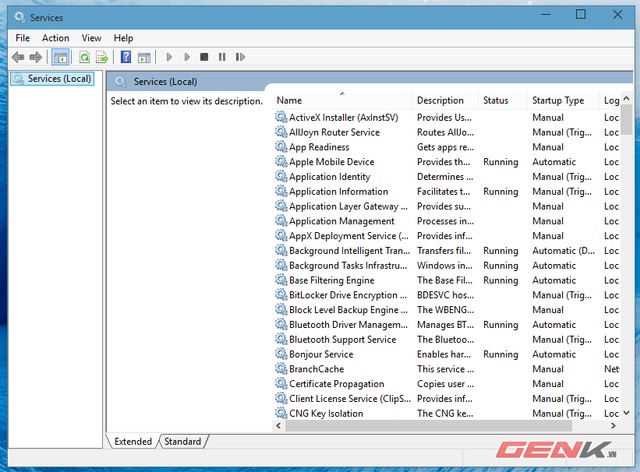Click the Refresh toolbar icon
Screen dimensions: 640x472
[84, 58]
